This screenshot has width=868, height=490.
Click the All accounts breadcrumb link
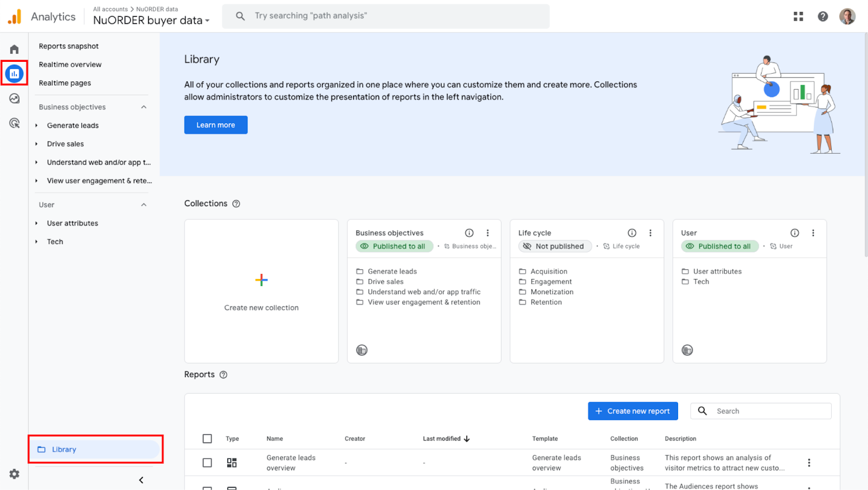pyautogui.click(x=111, y=9)
